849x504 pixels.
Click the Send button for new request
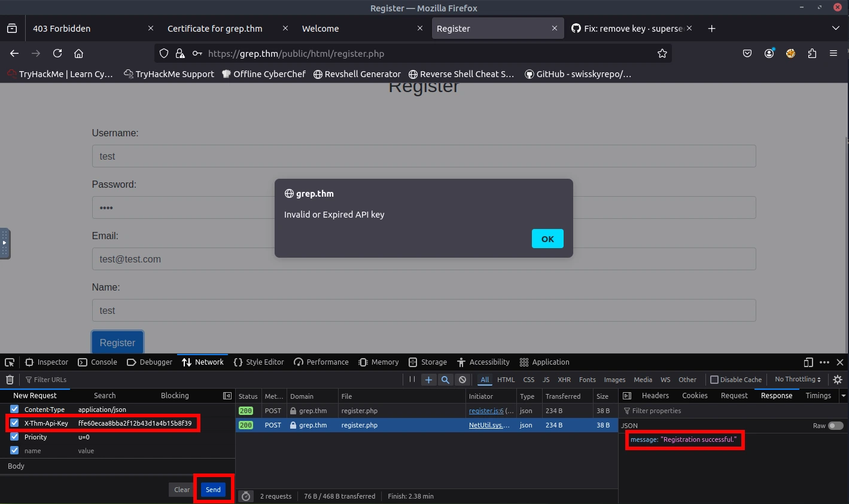214,490
